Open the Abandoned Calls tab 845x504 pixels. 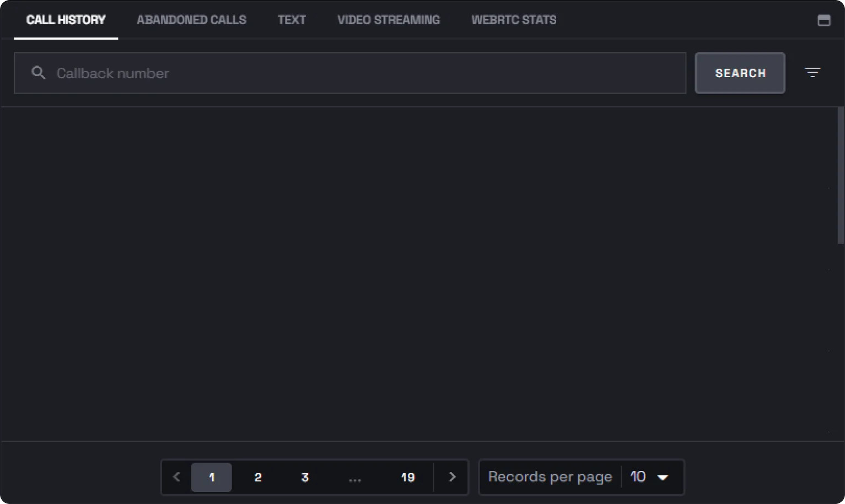tap(191, 20)
